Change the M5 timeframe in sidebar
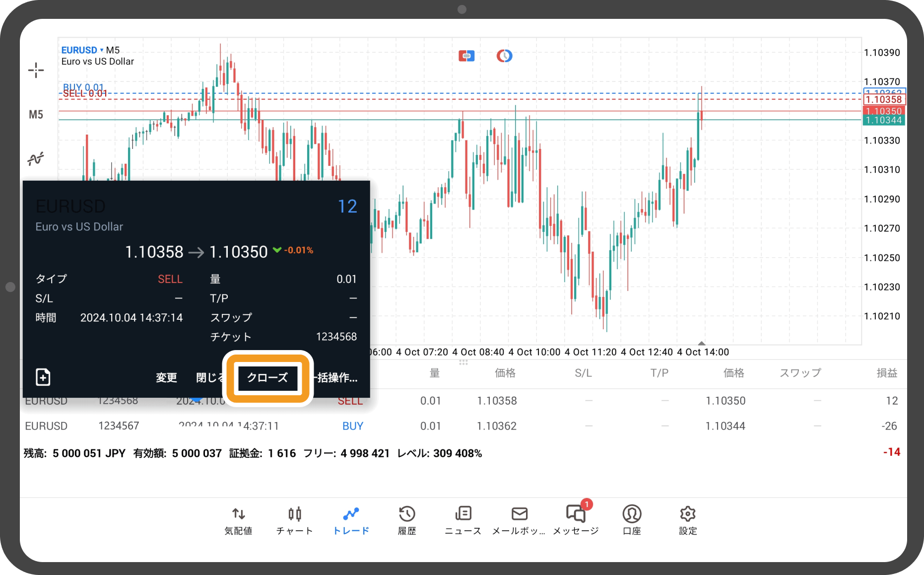This screenshot has height=575, width=924. click(36, 115)
